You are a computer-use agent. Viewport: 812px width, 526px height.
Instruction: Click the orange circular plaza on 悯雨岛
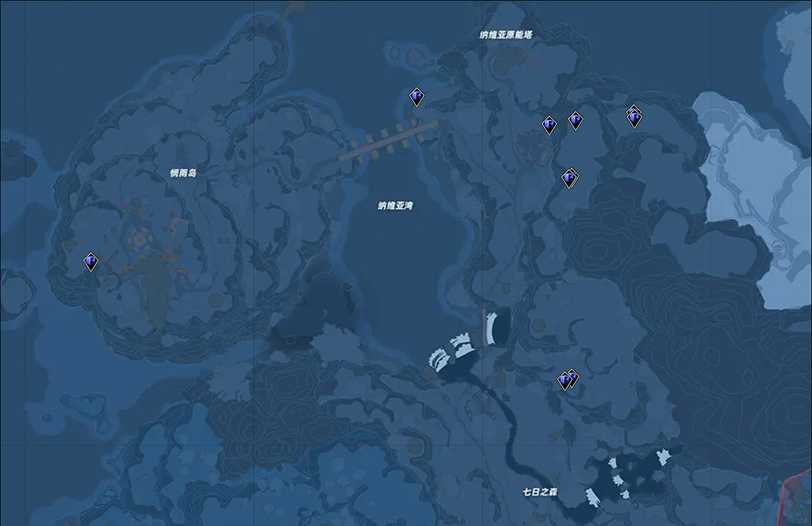(141, 238)
